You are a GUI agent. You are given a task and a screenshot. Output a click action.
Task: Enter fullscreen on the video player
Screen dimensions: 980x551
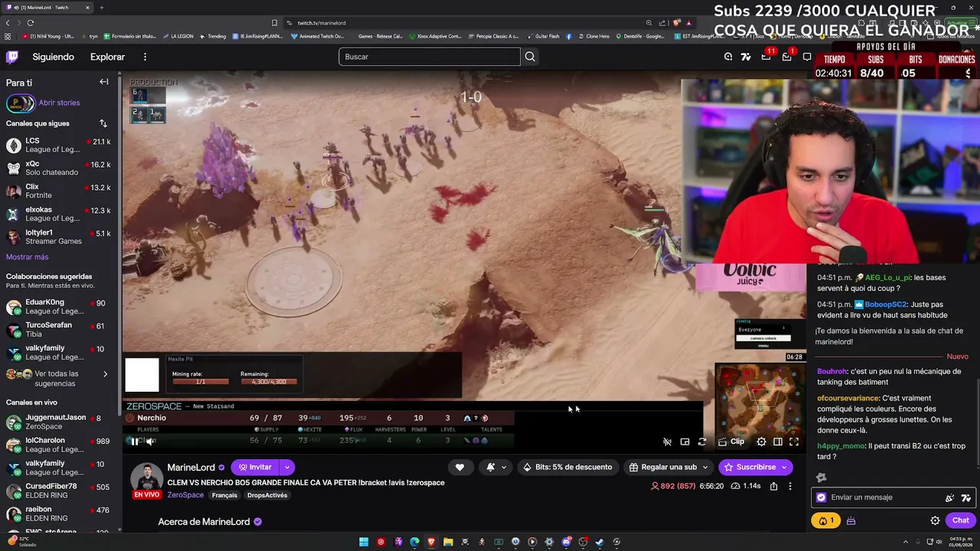794,442
